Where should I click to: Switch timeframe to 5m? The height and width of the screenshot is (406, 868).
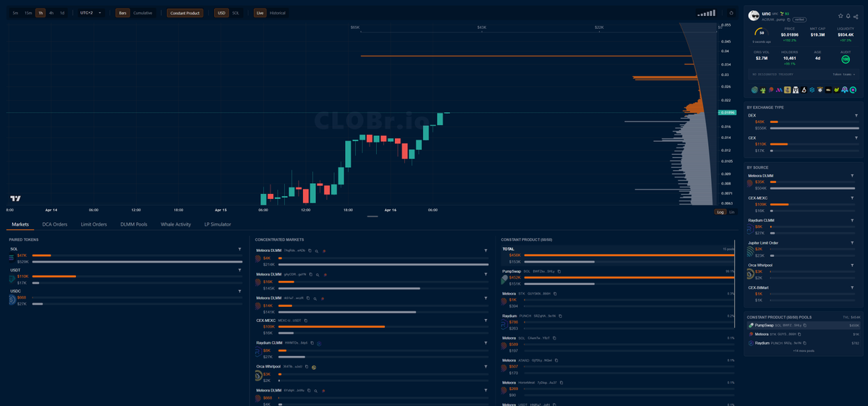click(x=15, y=13)
